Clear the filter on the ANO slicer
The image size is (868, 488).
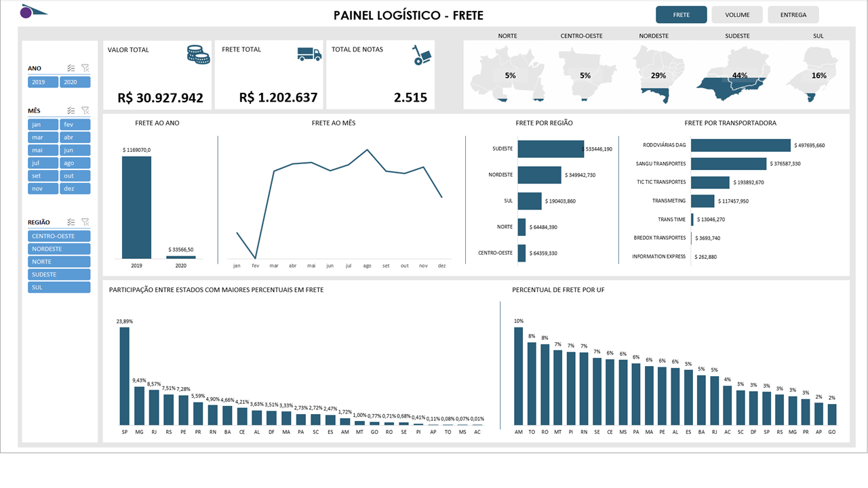[x=85, y=68]
